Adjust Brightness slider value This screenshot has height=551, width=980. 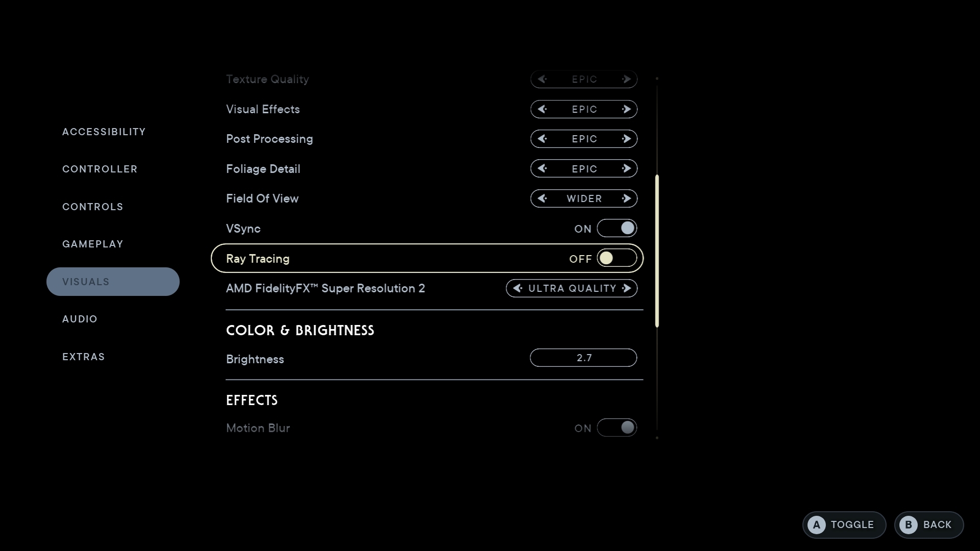tap(583, 357)
